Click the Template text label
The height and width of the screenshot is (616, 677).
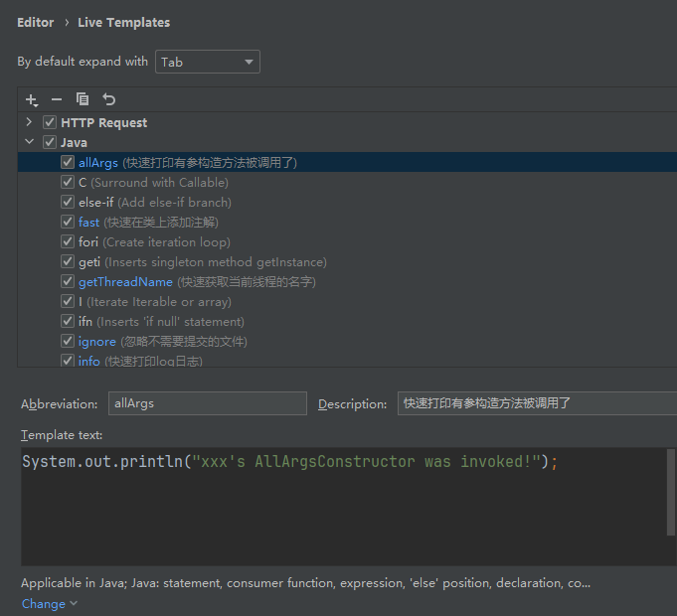coord(62,435)
